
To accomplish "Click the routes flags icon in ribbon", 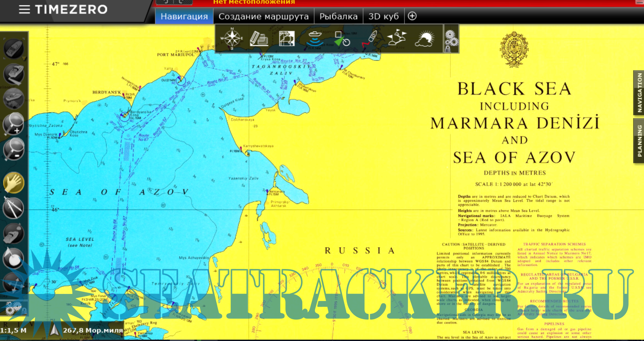I will pos(397,38).
